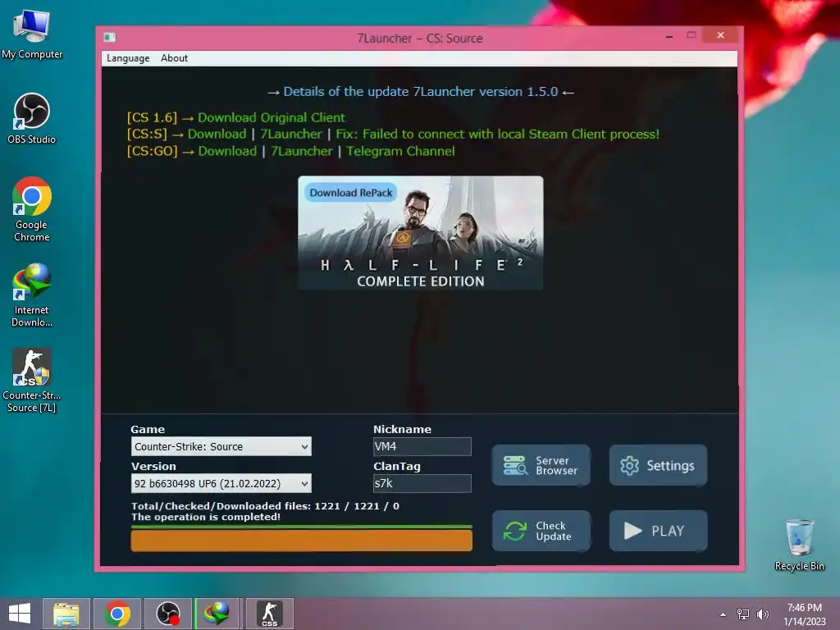
Task: Click the Download RePack badge
Action: (351, 193)
